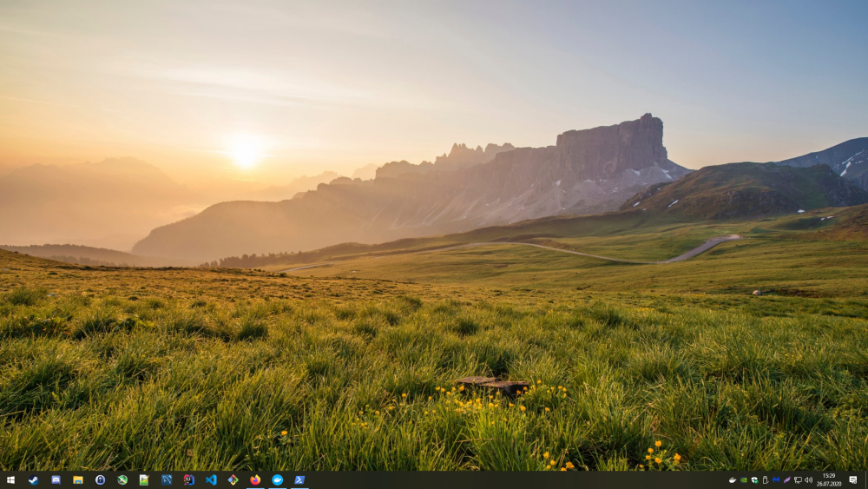Open the volume speaker control
Image resolution: width=868 pixels, height=489 pixels.
coord(808,479)
